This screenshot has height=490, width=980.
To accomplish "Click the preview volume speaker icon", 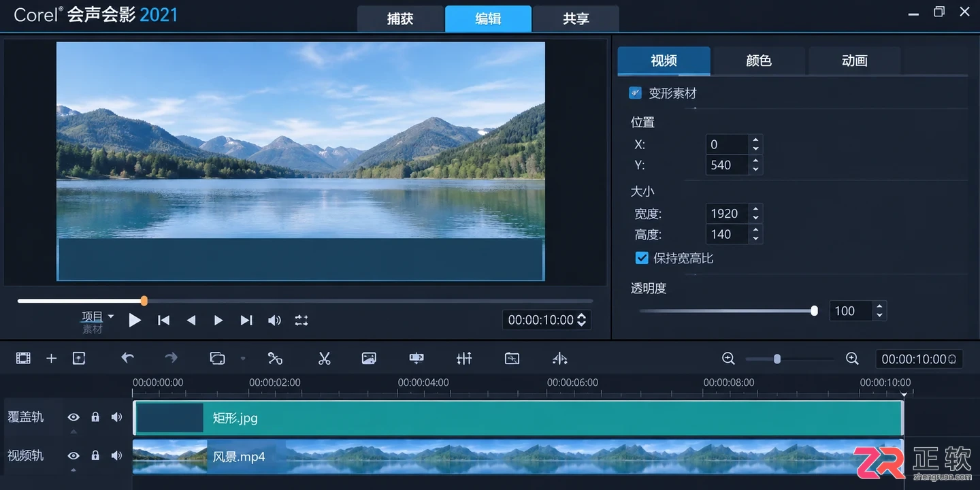I will (x=274, y=320).
